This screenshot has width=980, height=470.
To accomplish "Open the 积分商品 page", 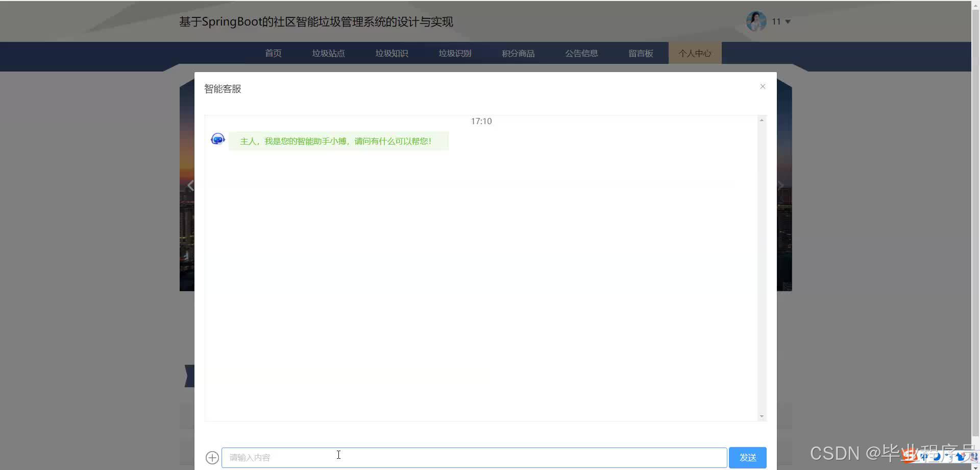I will (x=518, y=53).
